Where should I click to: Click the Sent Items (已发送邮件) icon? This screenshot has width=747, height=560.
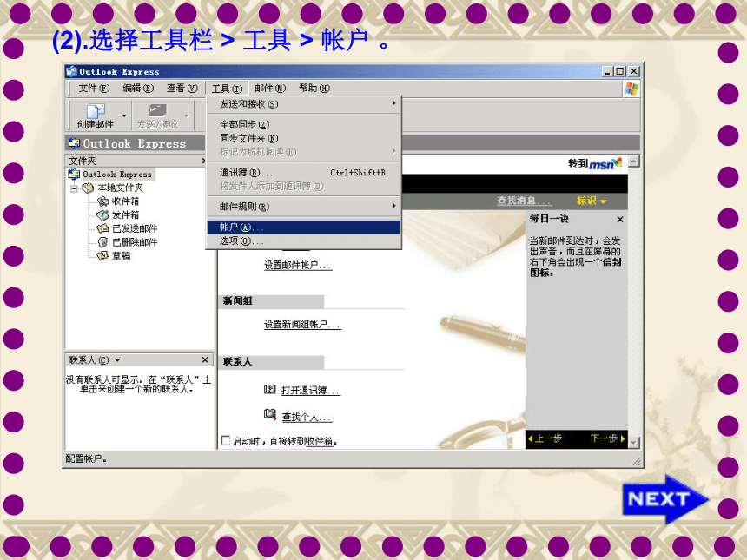pyautogui.click(x=102, y=228)
